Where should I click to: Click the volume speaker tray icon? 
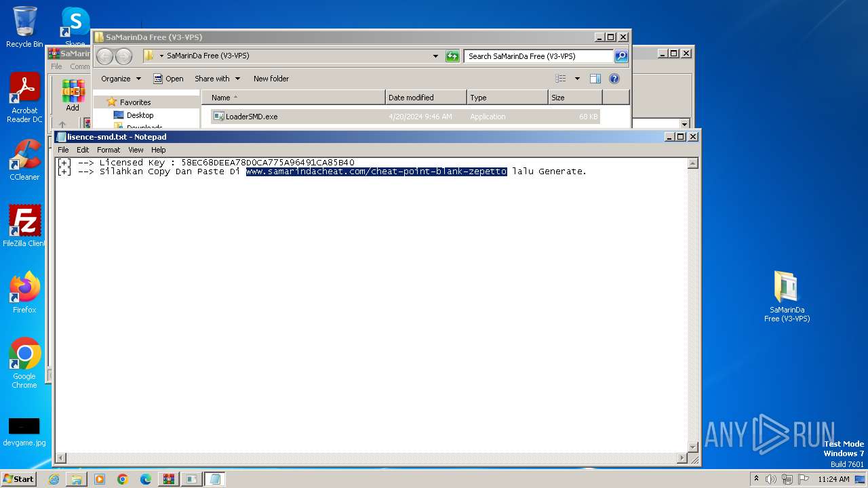pos(771,479)
